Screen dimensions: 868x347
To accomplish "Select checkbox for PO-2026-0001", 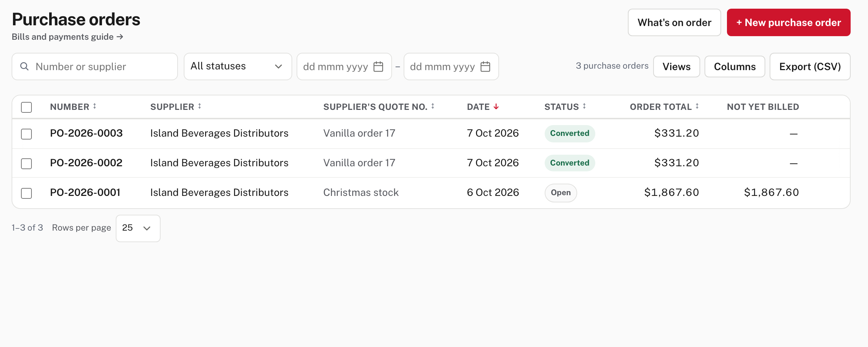I will (26, 193).
